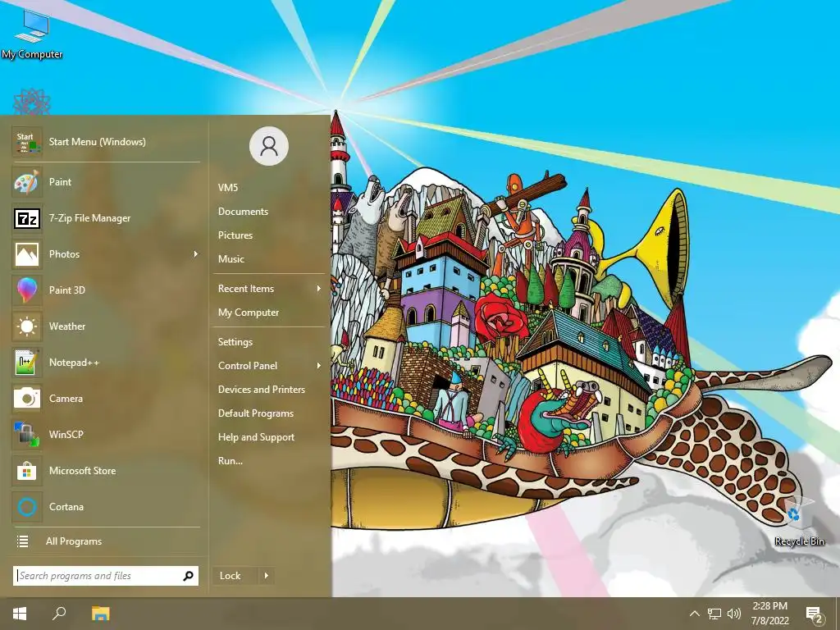The width and height of the screenshot is (840, 630).
Task: Launch Paint from its palette icon
Action: pos(27,182)
